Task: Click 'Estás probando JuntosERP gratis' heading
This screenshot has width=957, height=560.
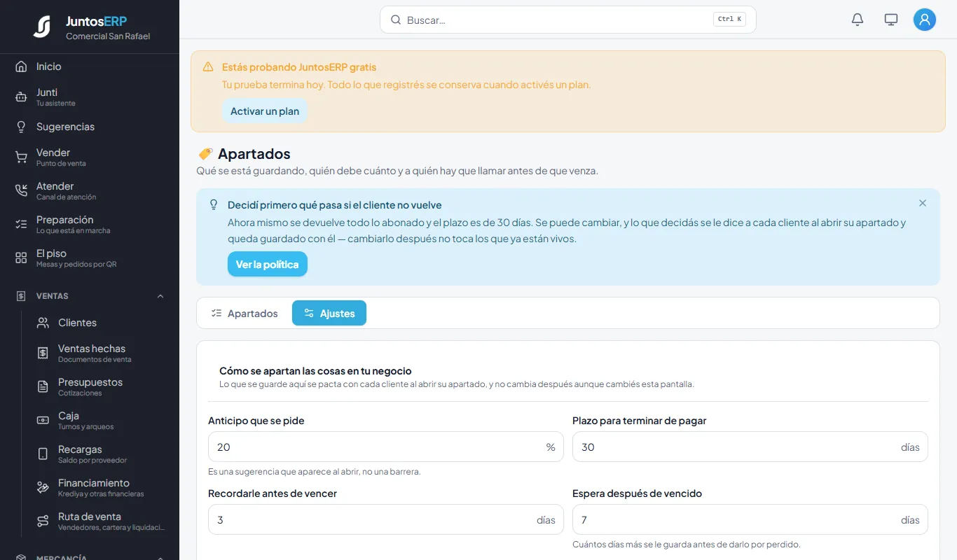Action: pyautogui.click(x=299, y=67)
